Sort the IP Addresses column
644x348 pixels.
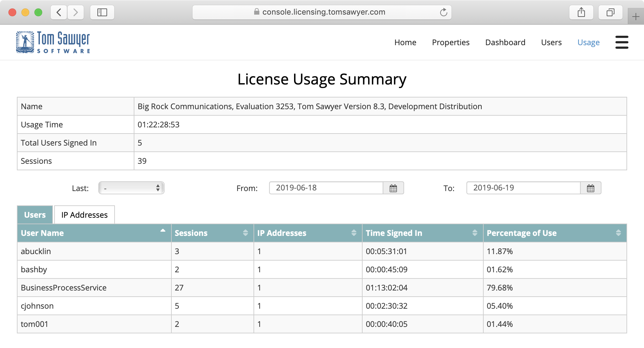(354, 233)
